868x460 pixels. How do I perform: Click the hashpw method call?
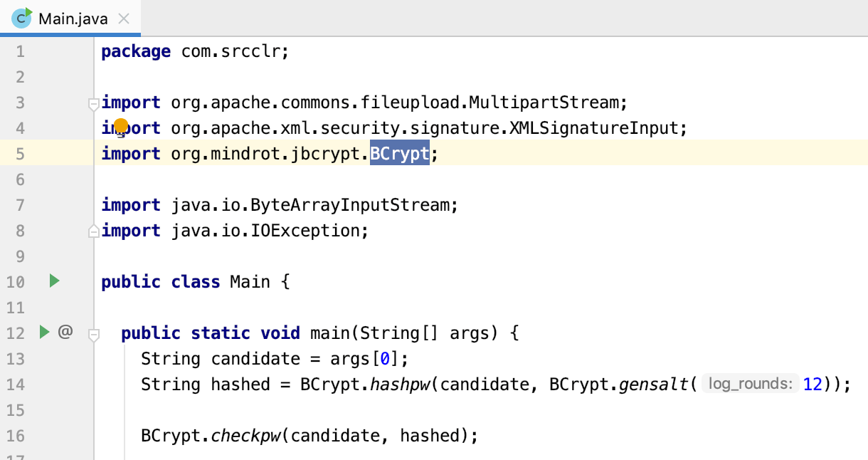point(400,385)
